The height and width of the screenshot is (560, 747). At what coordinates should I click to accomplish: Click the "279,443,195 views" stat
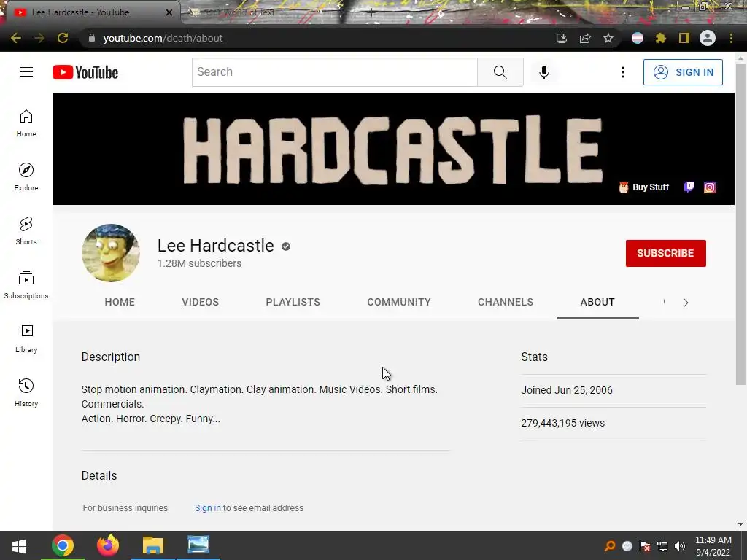coord(562,423)
